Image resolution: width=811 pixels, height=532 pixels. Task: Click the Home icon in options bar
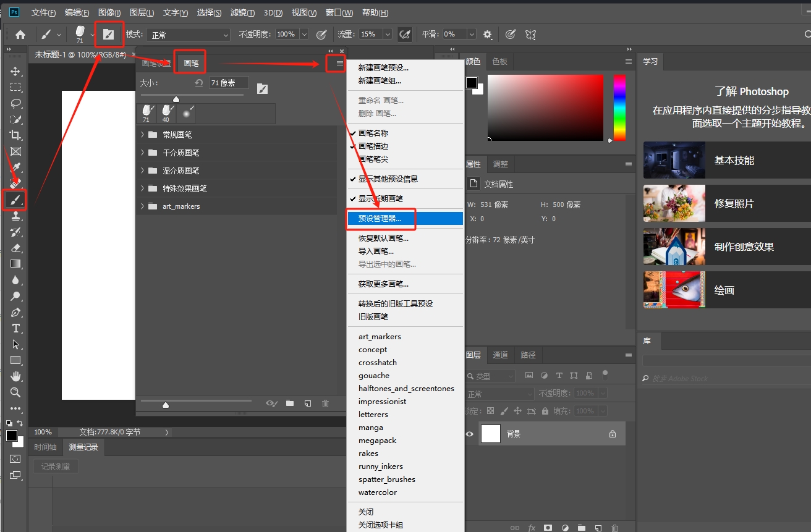click(20, 35)
